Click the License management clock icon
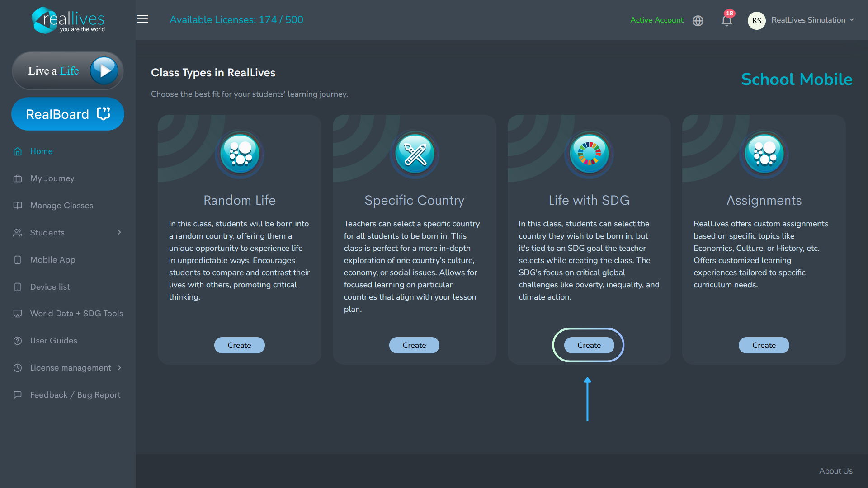Screen dimensions: 868x488 coord(18,368)
